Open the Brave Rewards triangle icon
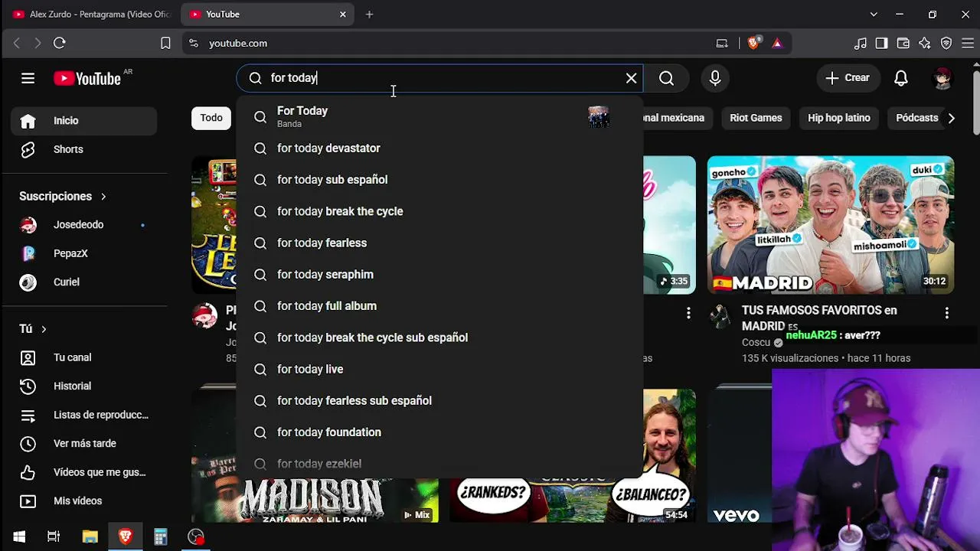The height and width of the screenshot is (551, 980). tap(777, 44)
